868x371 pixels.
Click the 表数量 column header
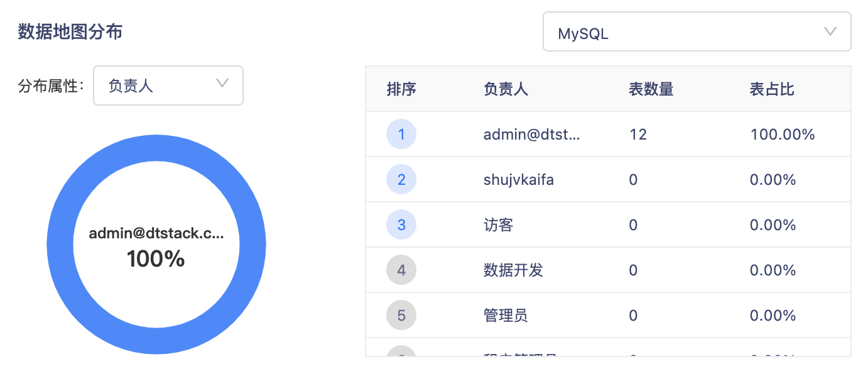click(x=651, y=89)
